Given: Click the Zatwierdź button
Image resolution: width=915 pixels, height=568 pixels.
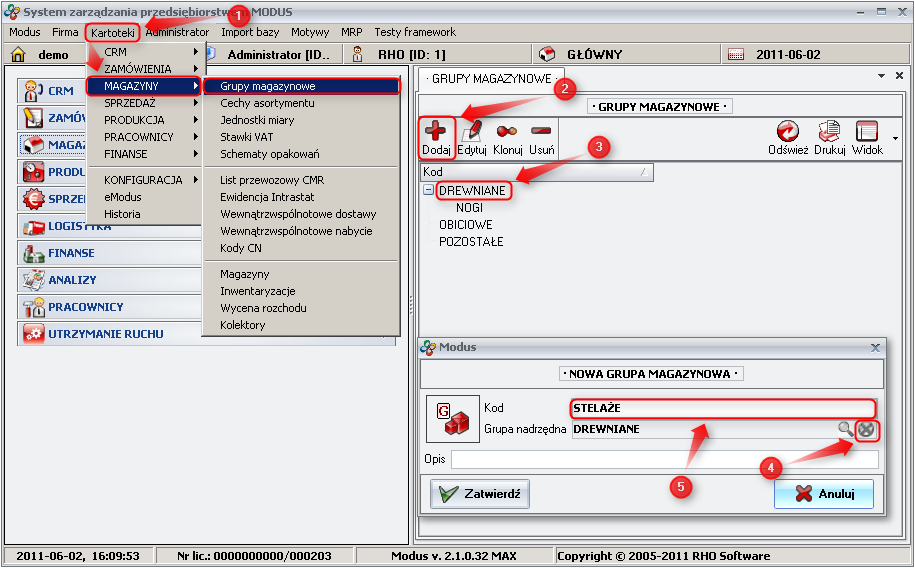Looking at the screenshot, I should 480,494.
